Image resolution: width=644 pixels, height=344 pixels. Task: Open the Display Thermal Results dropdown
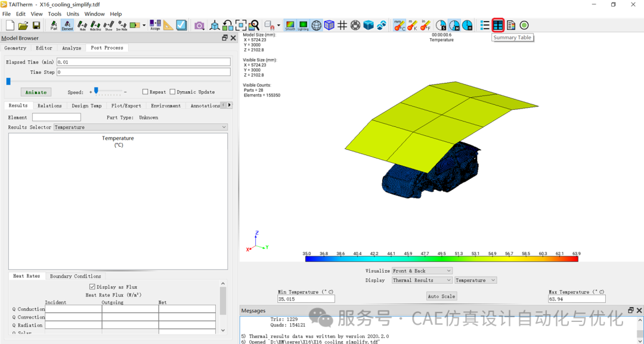point(422,280)
